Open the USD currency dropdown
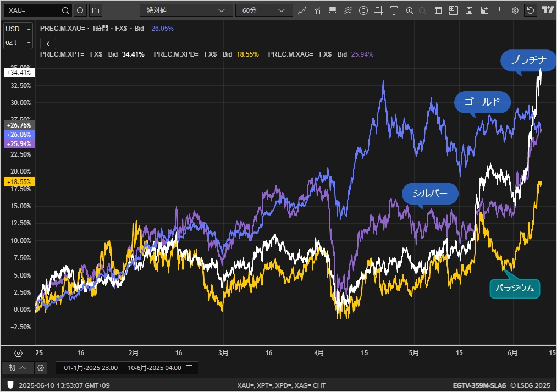Screen dimensions: 557x392 click(x=18, y=29)
